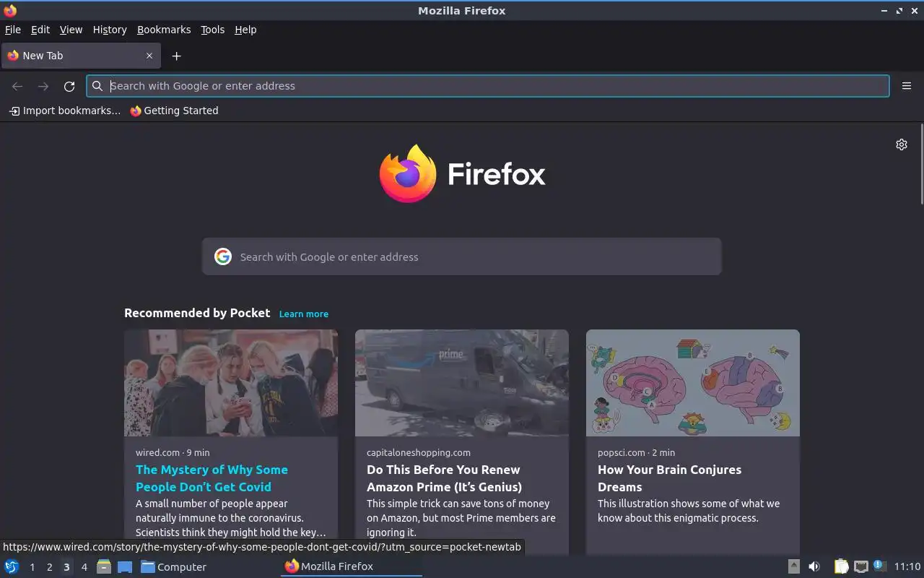
Task: Open the Tools menu
Action: click(x=212, y=30)
